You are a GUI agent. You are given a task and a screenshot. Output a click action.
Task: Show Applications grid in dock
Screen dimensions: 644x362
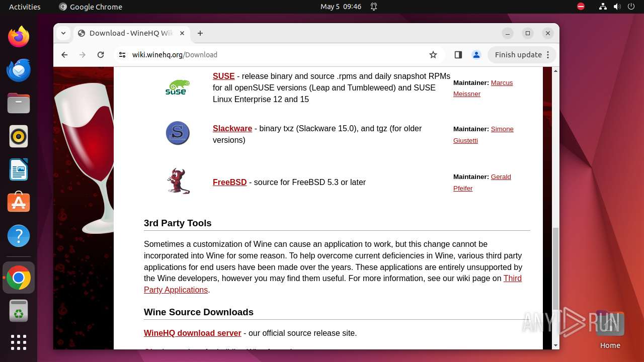point(19,342)
